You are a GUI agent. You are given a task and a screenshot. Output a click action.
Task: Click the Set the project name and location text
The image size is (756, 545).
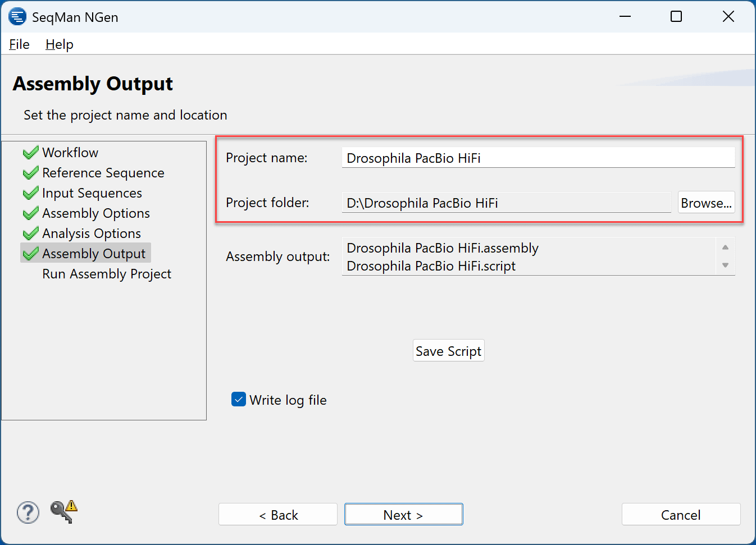125,115
